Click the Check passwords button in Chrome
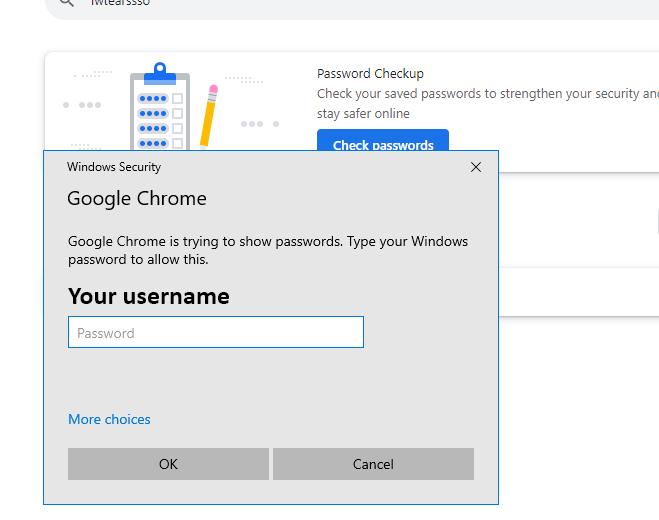 click(383, 140)
